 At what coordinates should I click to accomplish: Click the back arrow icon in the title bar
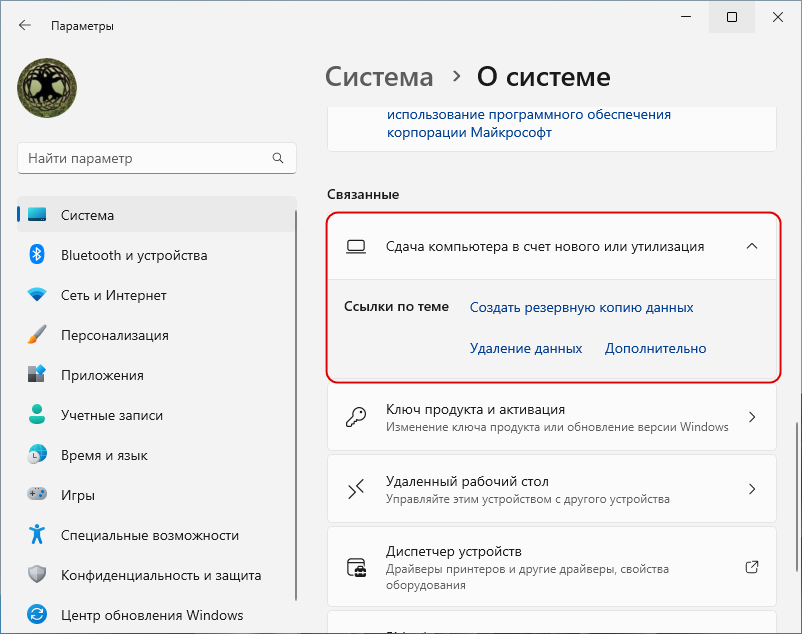[25, 26]
